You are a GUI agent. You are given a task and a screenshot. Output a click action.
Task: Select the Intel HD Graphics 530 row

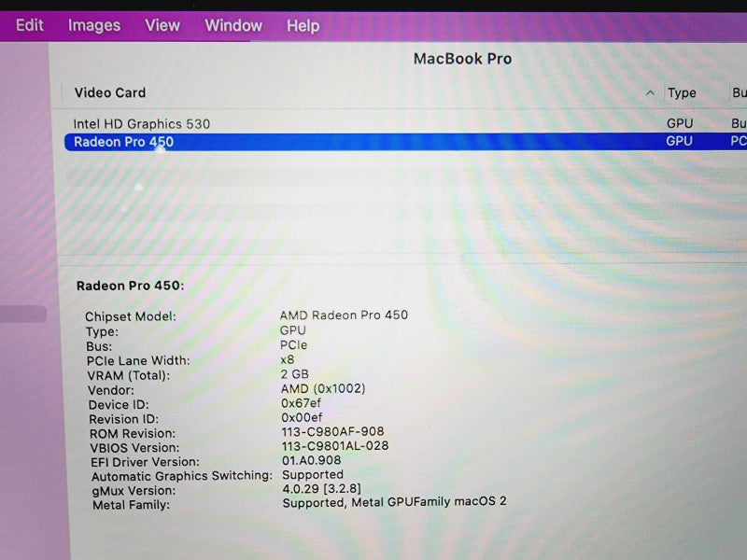(405, 124)
